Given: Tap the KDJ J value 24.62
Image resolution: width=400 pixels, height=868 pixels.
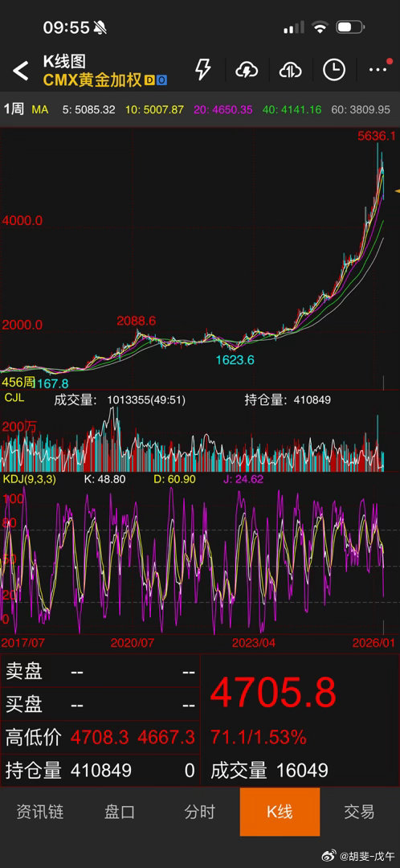Looking at the screenshot, I should 243,479.
